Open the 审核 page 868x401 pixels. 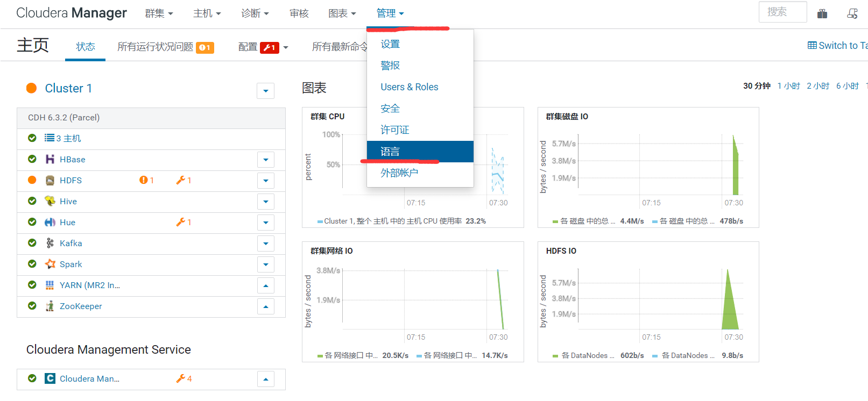pos(299,13)
